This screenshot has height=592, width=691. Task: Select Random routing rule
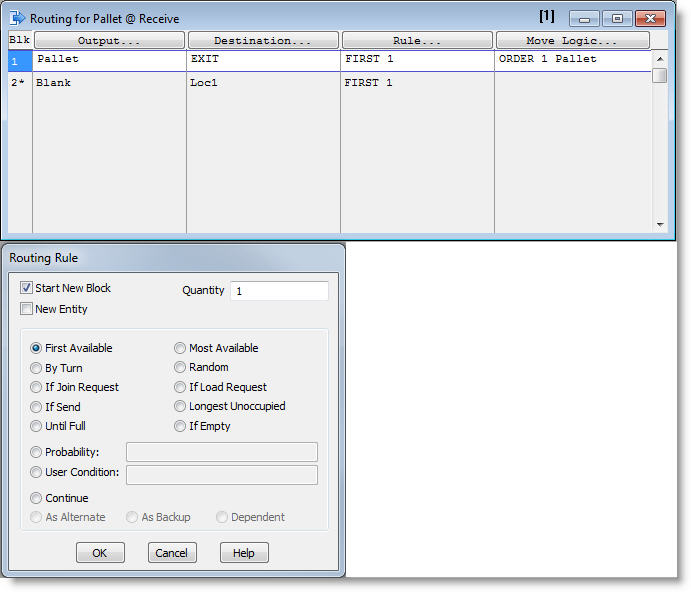coord(180,367)
